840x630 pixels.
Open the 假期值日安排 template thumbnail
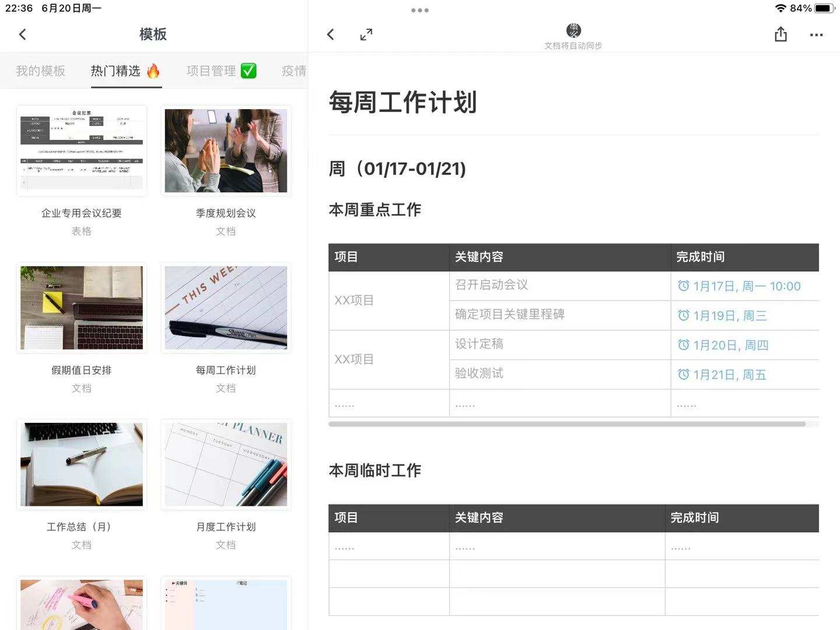pos(82,308)
